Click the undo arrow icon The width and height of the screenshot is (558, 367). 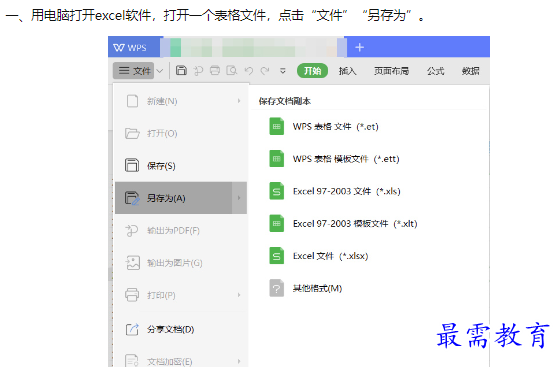pos(249,71)
